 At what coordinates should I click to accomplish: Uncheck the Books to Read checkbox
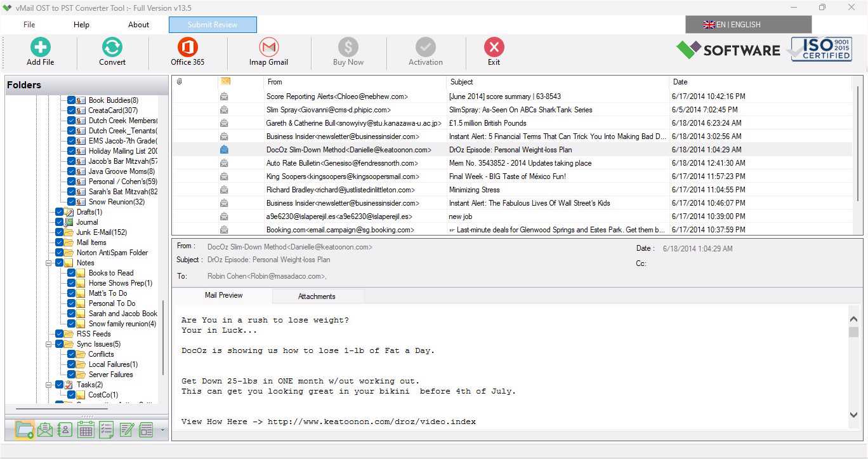tap(72, 273)
